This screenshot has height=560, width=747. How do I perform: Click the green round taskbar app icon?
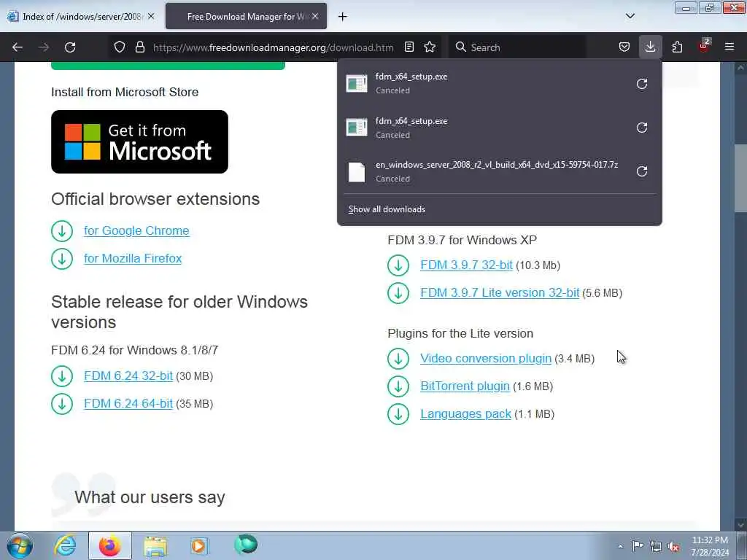point(246,544)
